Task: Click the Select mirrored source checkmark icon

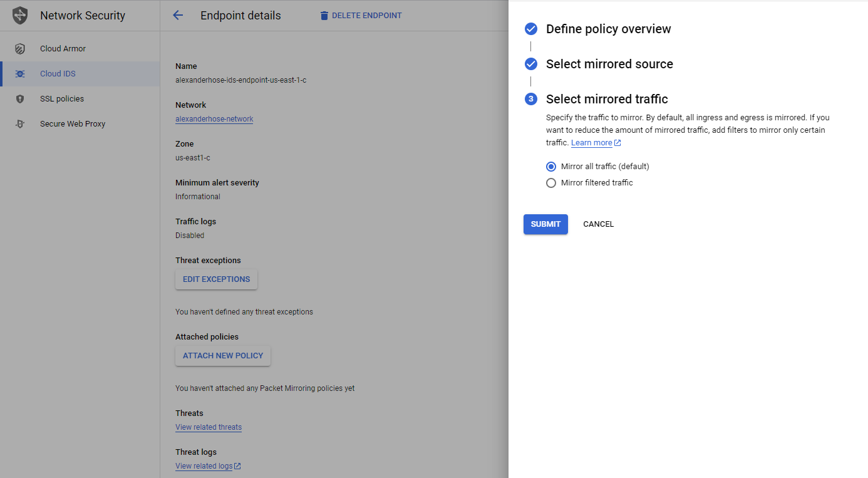Action: pyautogui.click(x=531, y=64)
